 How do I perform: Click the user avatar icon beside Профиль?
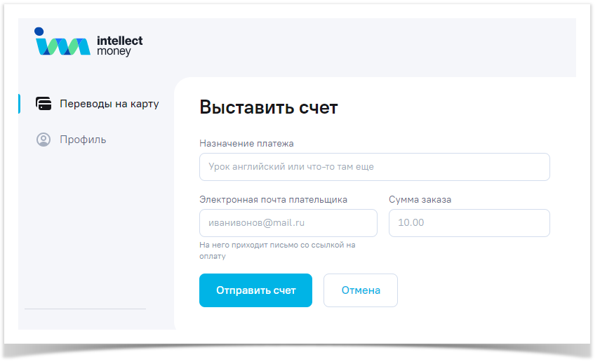(x=44, y=140)
